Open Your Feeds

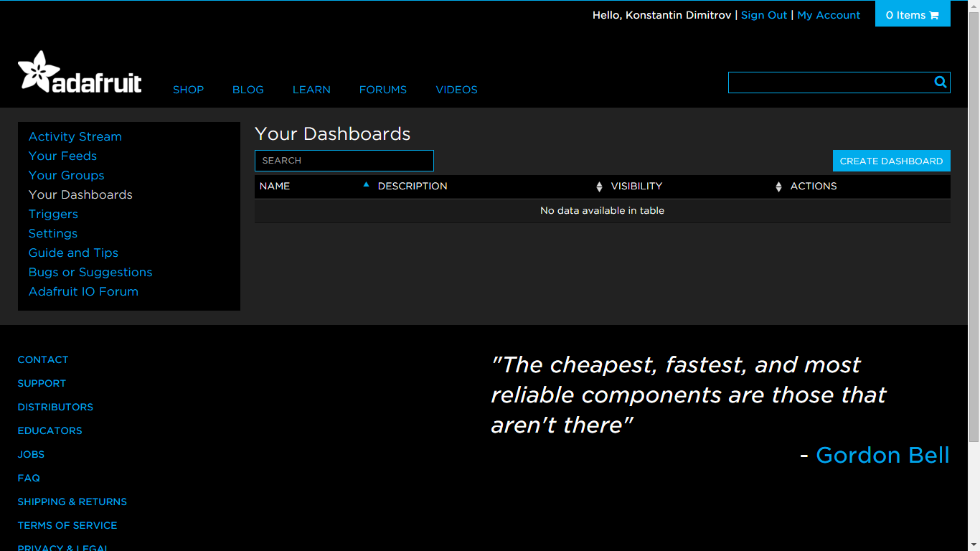(62, 156)
